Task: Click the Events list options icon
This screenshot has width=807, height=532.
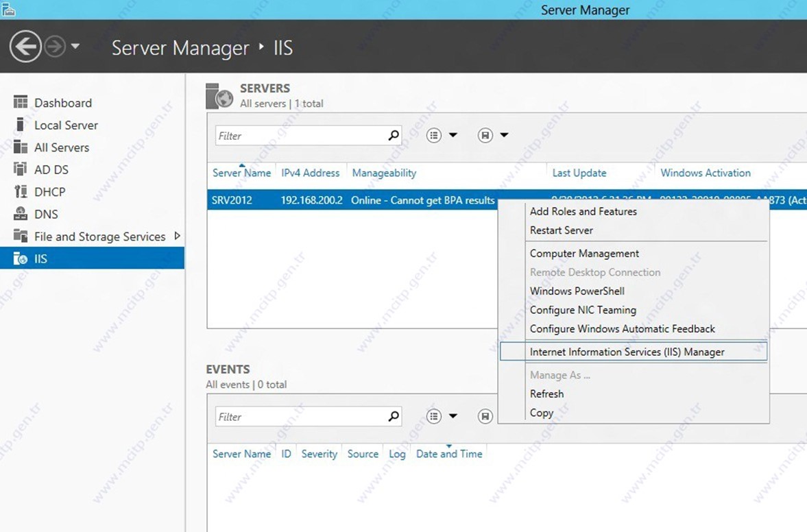Action: 434,416
